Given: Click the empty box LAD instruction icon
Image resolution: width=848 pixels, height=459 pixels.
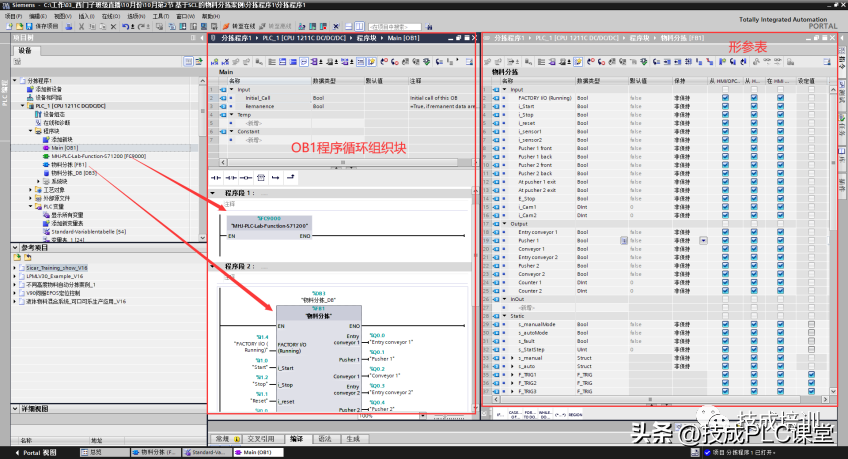Looking at the screenshot, I should click(x=261, y=177).
